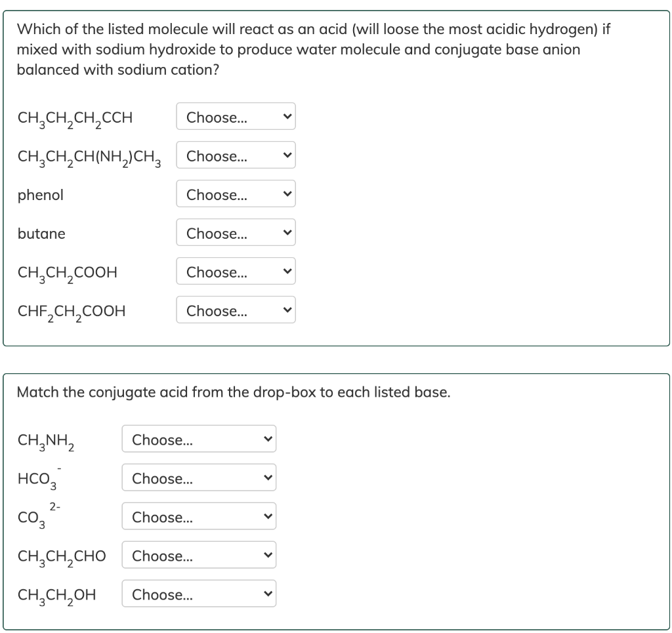Viewport: 672px width, 633px height.
Task: Select the CH3CH2COOH answer dropdown
Action: tap(236, 271)
